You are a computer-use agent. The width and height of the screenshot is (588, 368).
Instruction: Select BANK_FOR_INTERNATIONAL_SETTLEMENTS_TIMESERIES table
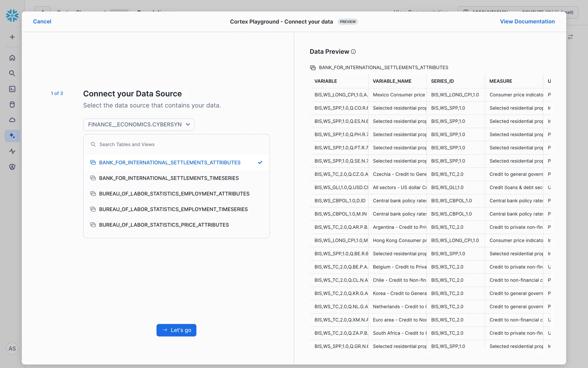[x=169, y=178]
